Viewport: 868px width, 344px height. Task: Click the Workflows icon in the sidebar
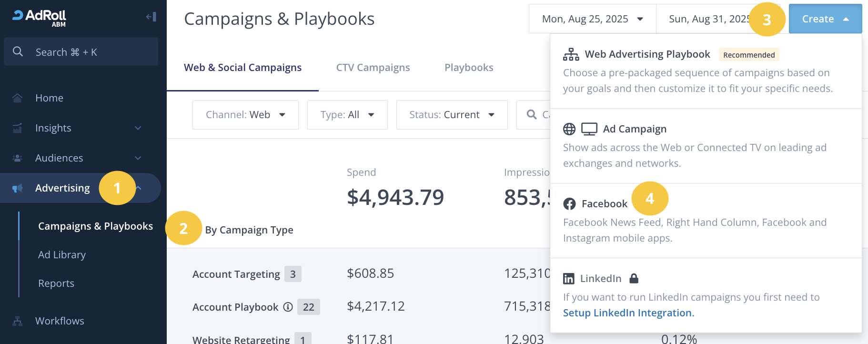tap(18, 321)
